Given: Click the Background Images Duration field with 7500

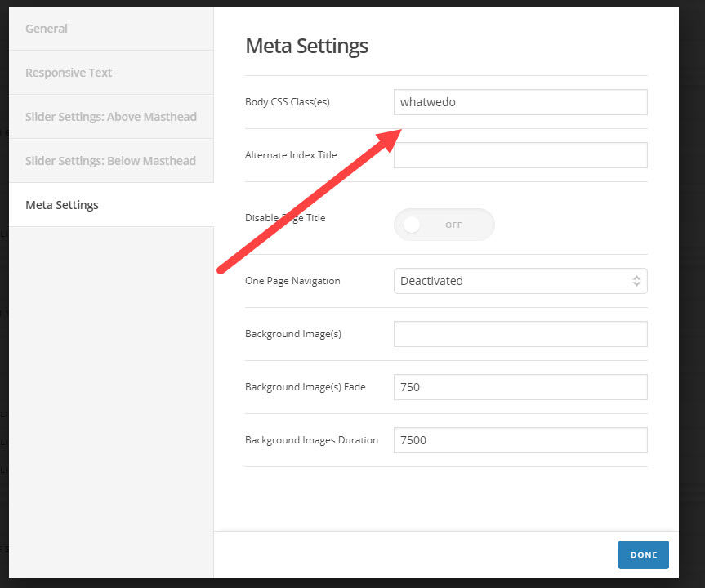Looking at the screenshot, I should (x=520, y=440).
